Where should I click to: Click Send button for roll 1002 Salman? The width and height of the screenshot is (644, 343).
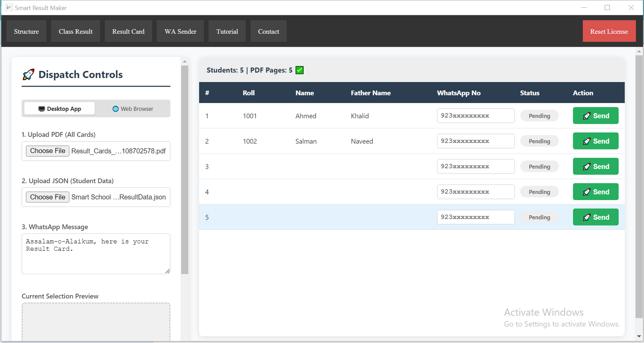coord(595,141)
